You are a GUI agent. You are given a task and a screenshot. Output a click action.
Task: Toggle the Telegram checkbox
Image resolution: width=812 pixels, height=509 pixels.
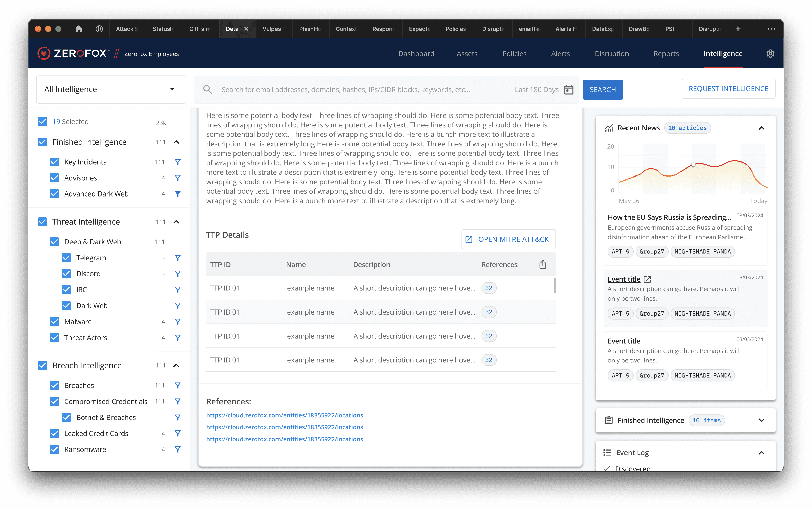tap(66, 258)
